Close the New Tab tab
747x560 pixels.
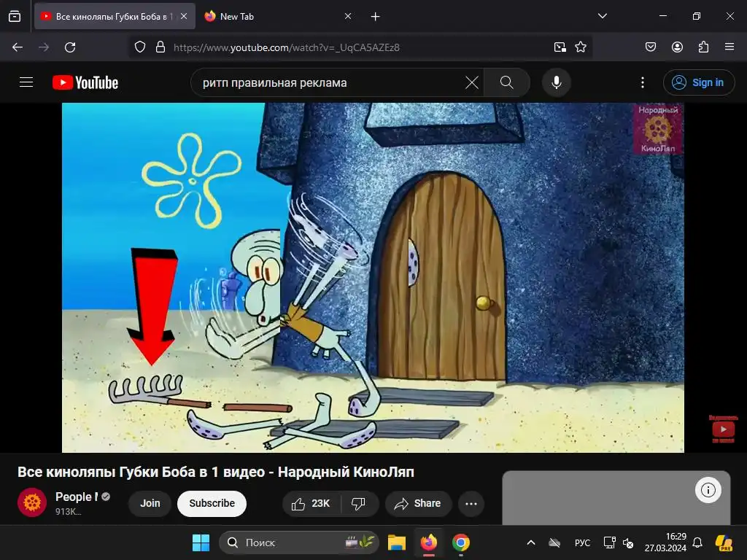pos(348,16)
